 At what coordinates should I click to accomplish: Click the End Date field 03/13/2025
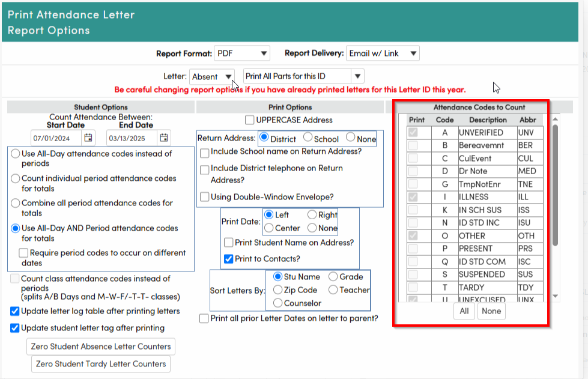(x=132, y=138)
